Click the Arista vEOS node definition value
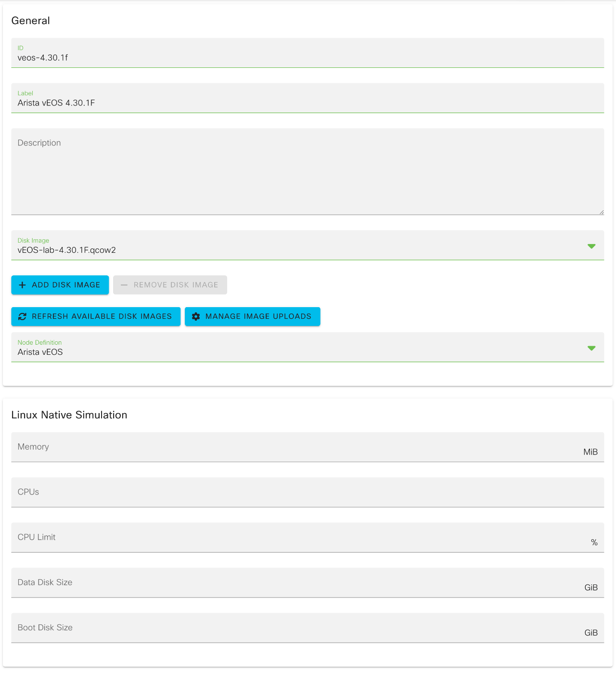The width and height of the screenshot is (616, 674). point(40,352)
